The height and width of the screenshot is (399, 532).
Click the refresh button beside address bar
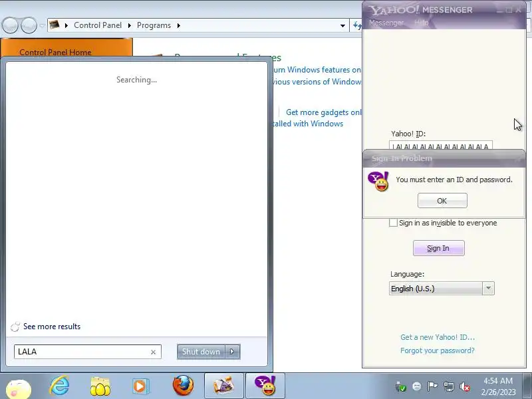pyautogui.click(x=356, y=25)
